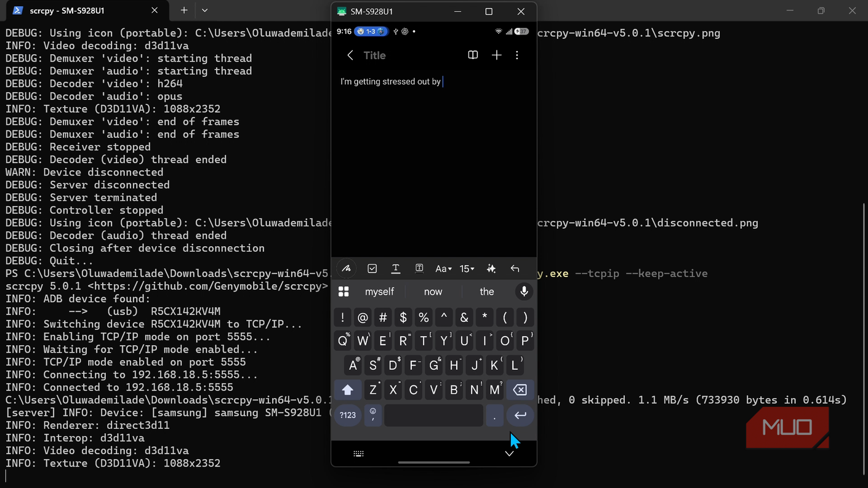The image size is (868, 488).
Task: Select the handwriting pen tool
Action: click(x=347, y=268)
